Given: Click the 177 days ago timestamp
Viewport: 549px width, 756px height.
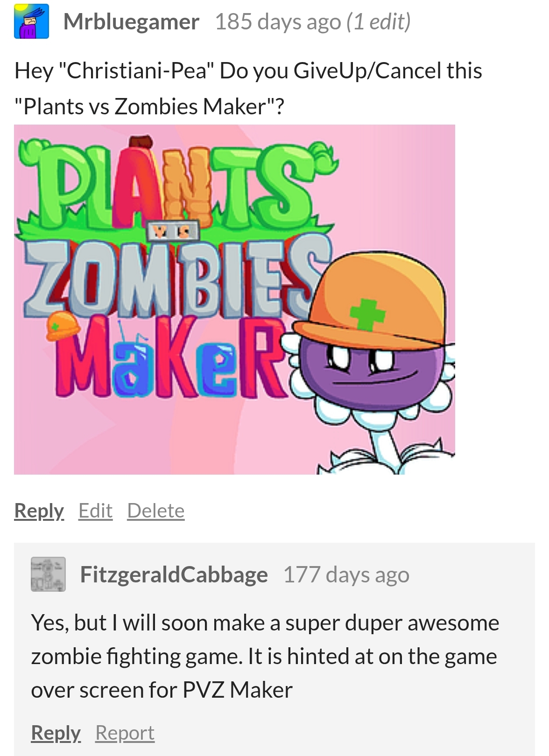Looking at the screenshot, I should (346, 574).
